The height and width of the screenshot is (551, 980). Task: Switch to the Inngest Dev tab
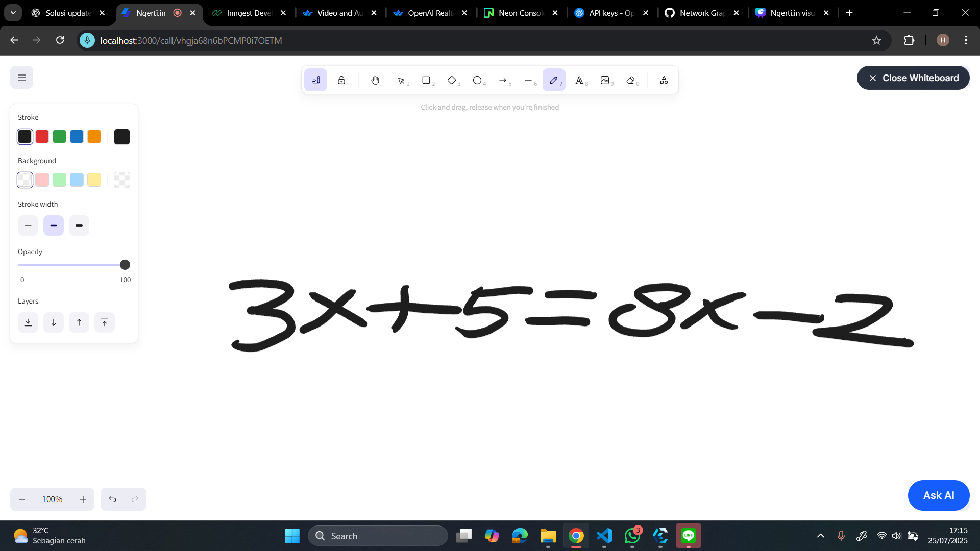point(249,13)
